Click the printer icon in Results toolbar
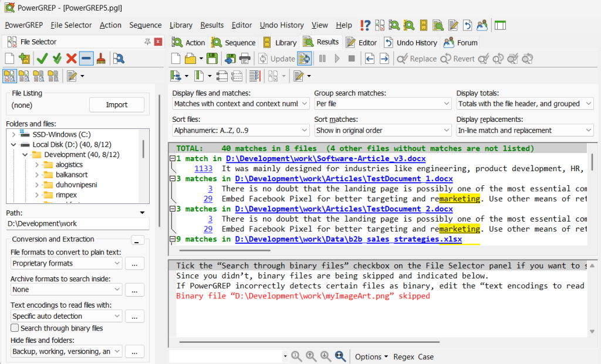This screenshot has height=364, width=601. click(x=245, y=59)
